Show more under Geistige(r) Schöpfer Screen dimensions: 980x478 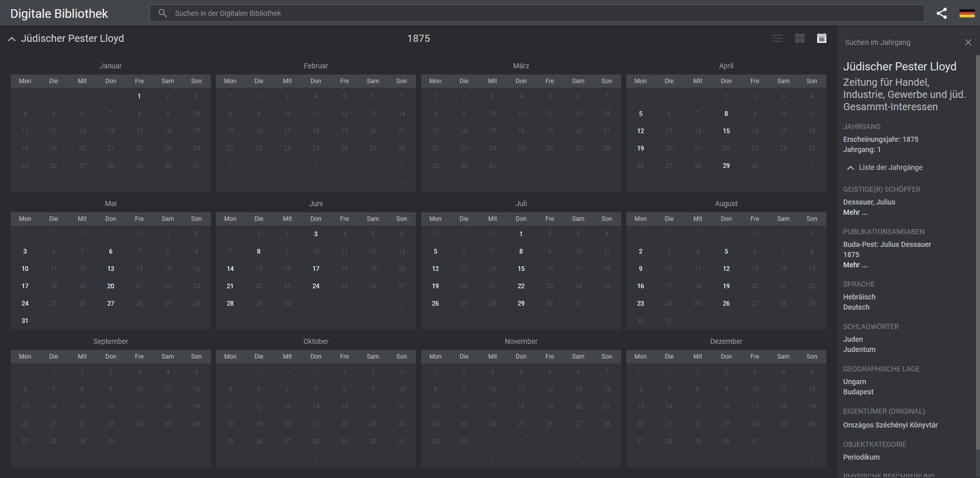[855, 212]
